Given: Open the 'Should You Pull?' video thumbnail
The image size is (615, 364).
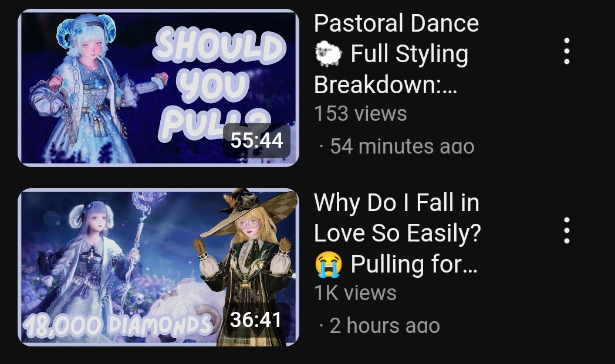Looking at the screenshot, I should [x=158, y=88].
